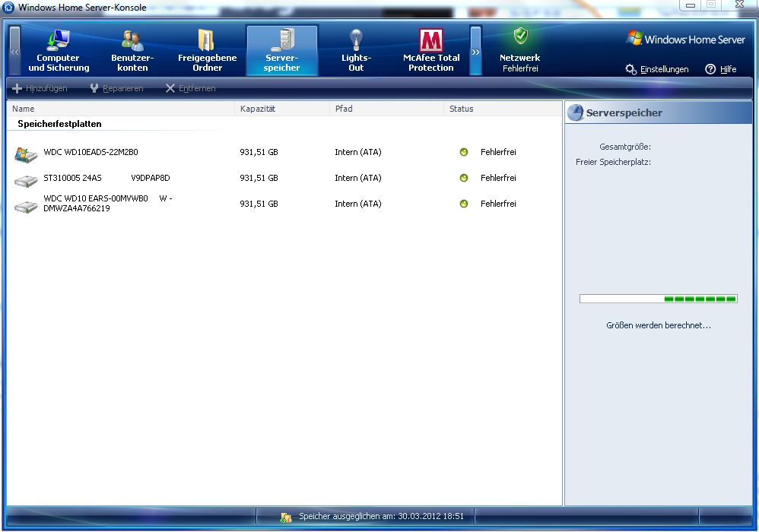Click the Entfernen X icon
The width and height of the screenshot is (759, 532).
(170, 88)
